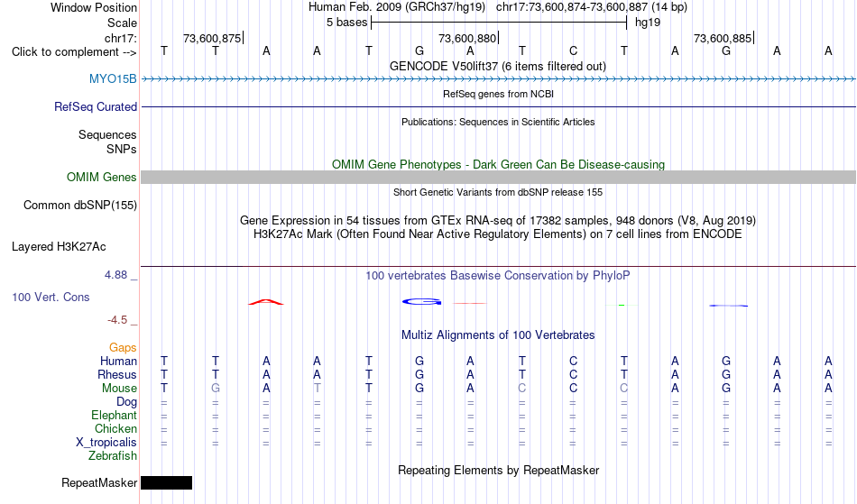Click the H3K27Ac Mark ENCODE title text
857x504 pixels.
[x=498, y=234]
